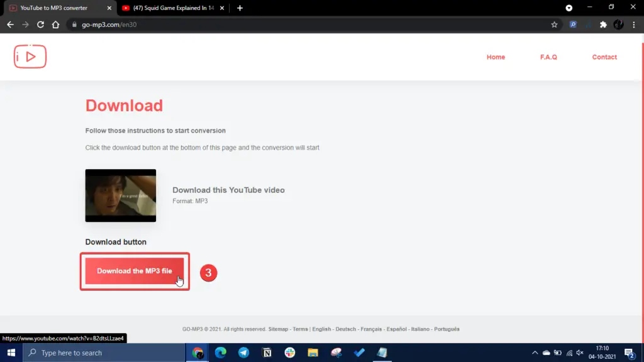Open the F.A.Q page
This screenshot has height=362, width=644.
(548, 57)
